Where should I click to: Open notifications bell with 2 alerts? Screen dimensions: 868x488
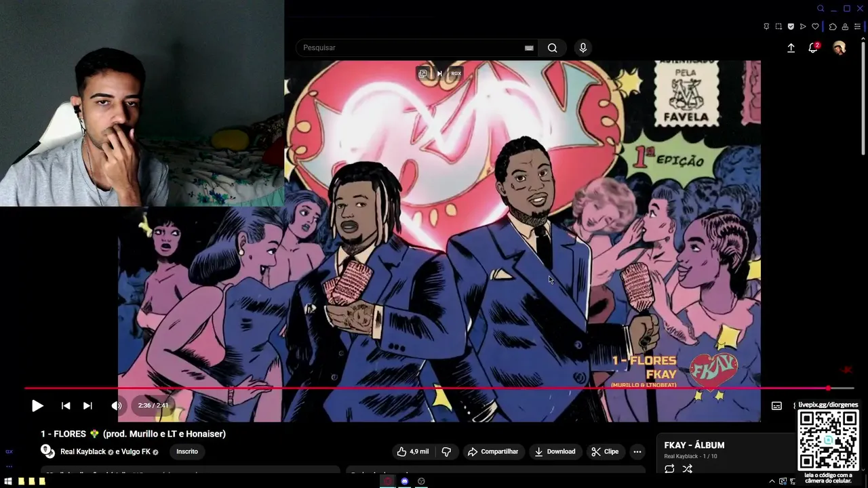point(813,47)
